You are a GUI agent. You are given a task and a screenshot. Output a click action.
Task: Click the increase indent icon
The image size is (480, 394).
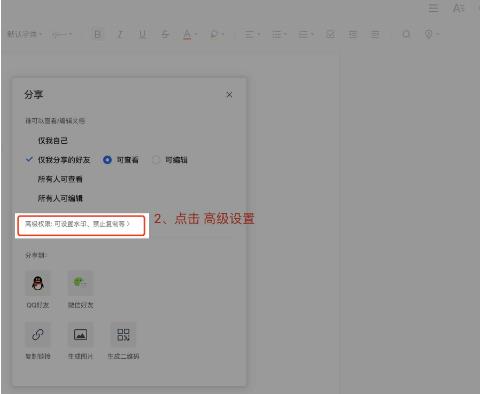tap(375, 34)
